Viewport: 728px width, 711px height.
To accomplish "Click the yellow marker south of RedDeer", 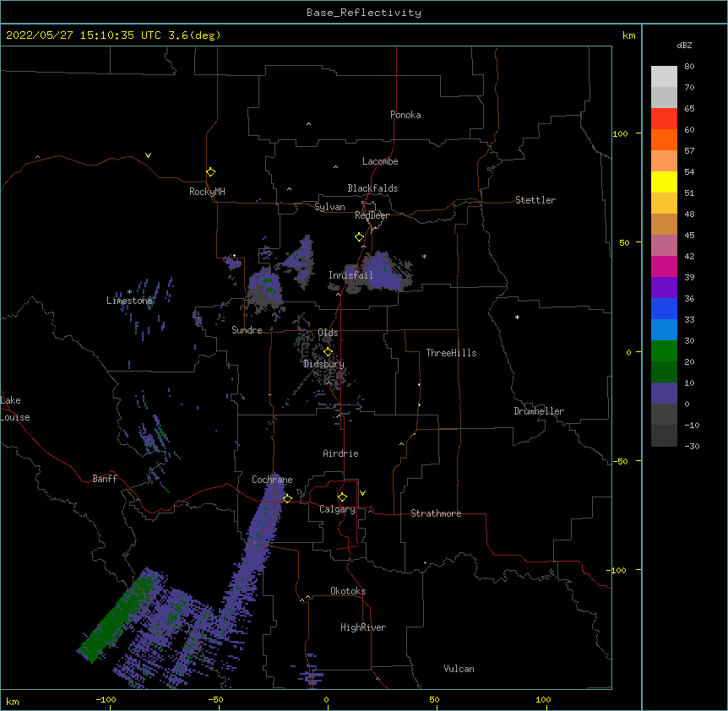I will point(360,237).
